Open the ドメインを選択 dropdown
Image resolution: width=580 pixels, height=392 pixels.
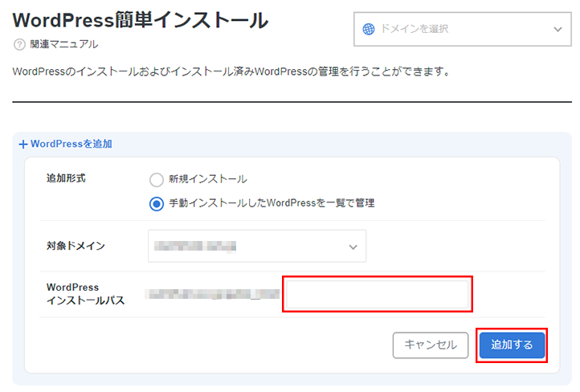point(463,29)
